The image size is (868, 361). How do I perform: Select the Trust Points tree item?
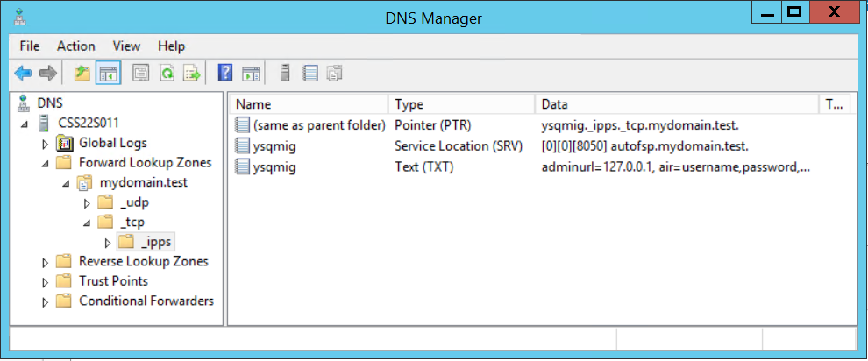[113, 281]
